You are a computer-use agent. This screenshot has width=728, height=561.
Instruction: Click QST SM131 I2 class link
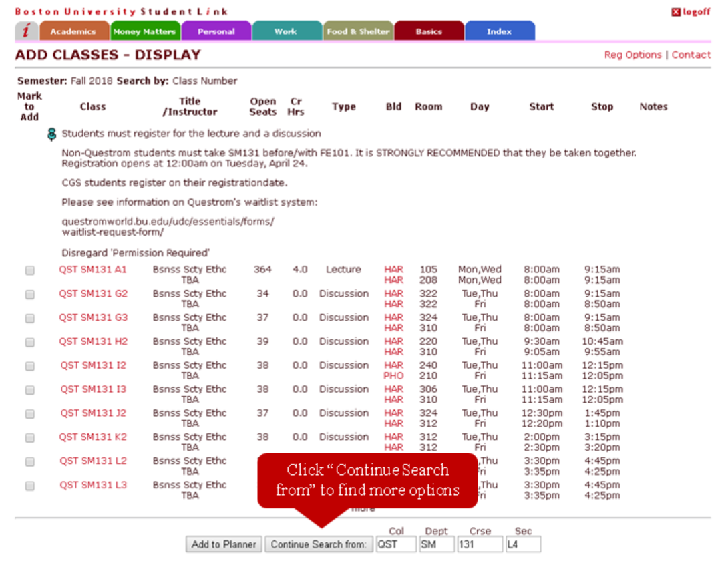point(93,365)
